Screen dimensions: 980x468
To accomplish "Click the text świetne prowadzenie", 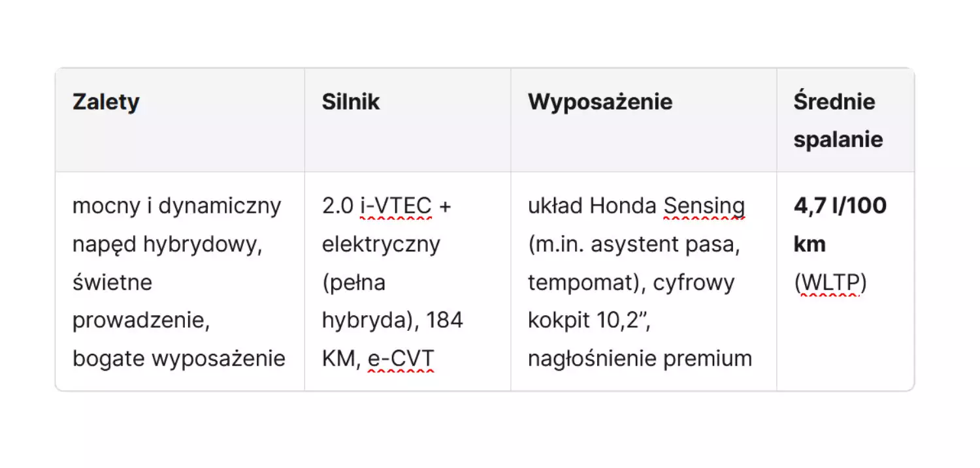I will coord(140,301).
